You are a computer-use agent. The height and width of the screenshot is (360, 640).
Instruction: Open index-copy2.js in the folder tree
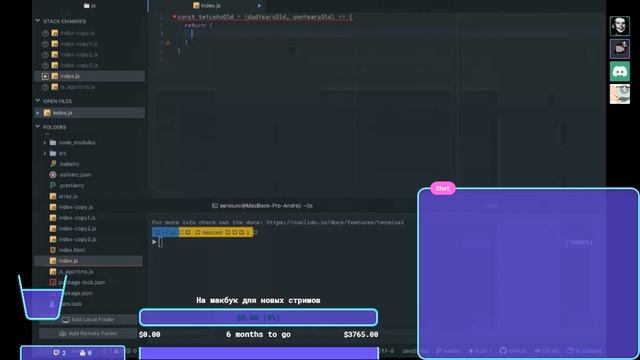77,229
